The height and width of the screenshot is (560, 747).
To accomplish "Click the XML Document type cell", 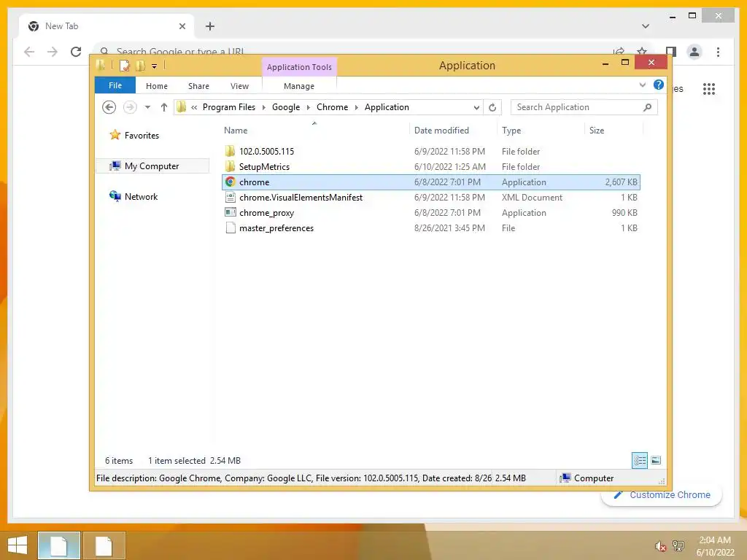I will pyautogui.click(x=532, y=197).
